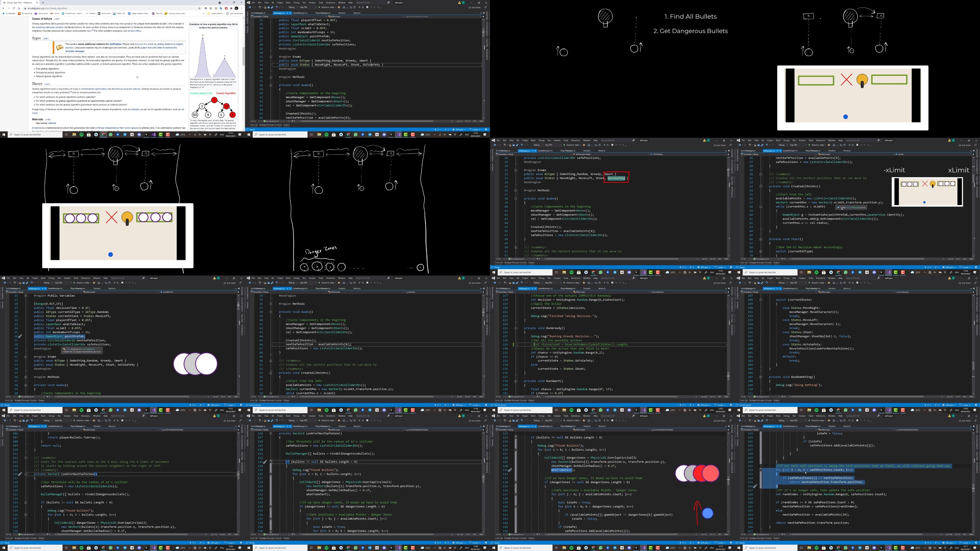
Task: Collapse 'private void RunGreedy()' at line 225
Action: [516, 328]
